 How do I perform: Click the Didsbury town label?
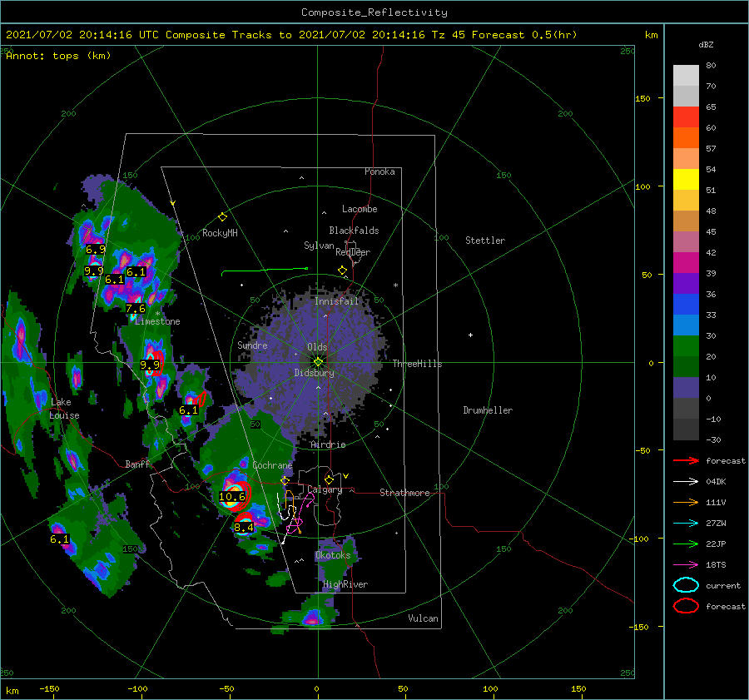(314, 373)
